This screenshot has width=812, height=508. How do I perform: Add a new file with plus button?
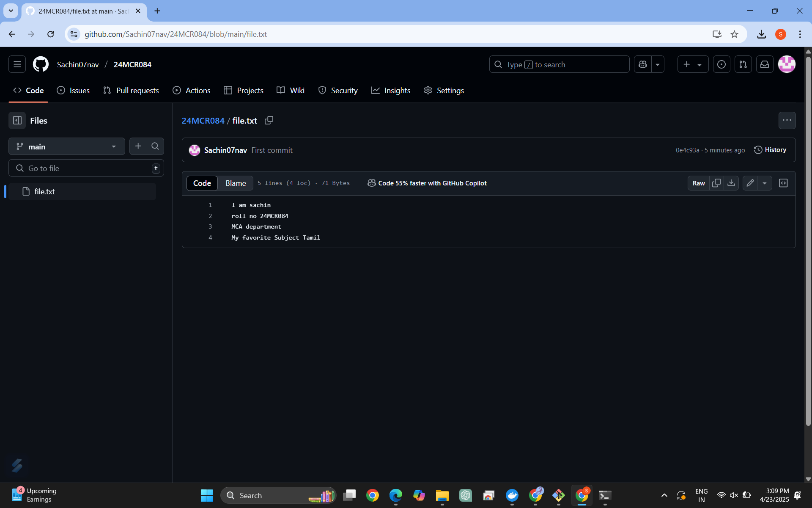click(x=138, y=146)
